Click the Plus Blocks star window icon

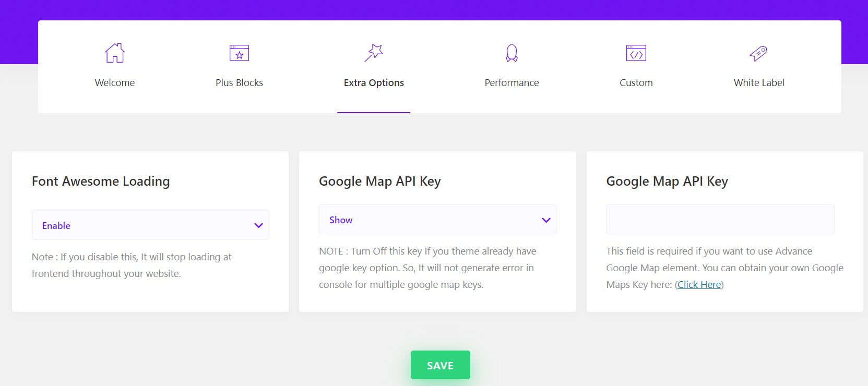(x=239, y=53)
